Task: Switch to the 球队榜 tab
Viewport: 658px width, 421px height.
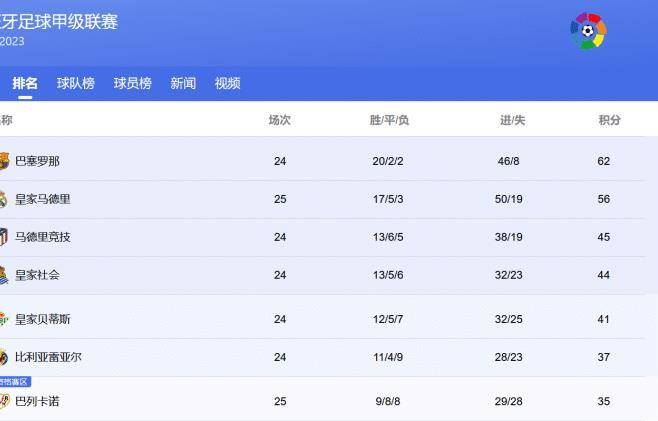Action: point(76,83)
